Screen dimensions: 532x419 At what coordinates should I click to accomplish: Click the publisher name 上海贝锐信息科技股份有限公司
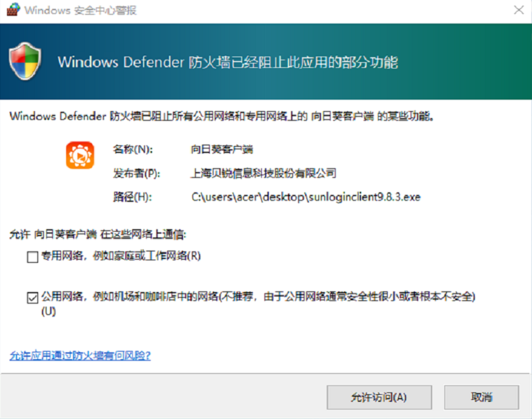point(263,173)
